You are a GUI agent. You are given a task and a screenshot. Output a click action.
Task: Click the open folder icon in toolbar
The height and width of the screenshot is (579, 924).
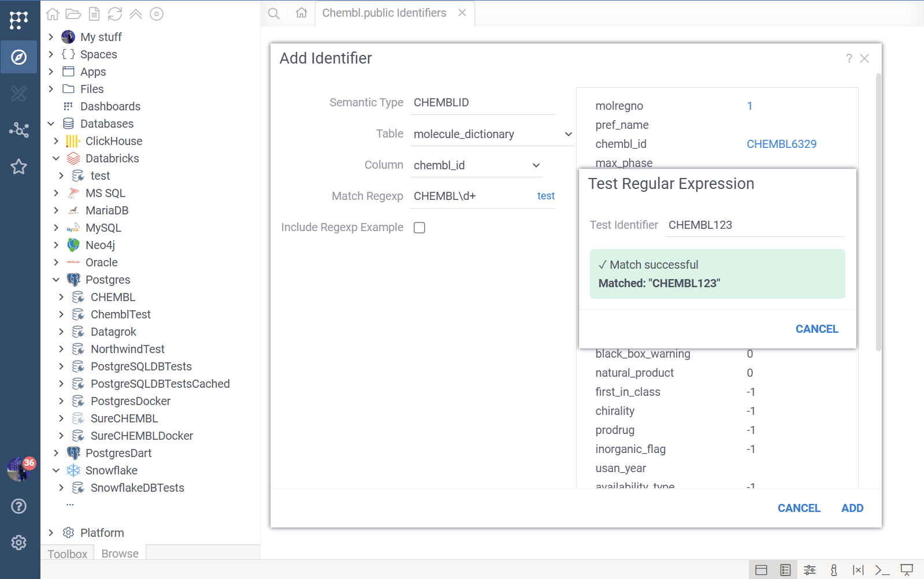click(x=73, y=14)
